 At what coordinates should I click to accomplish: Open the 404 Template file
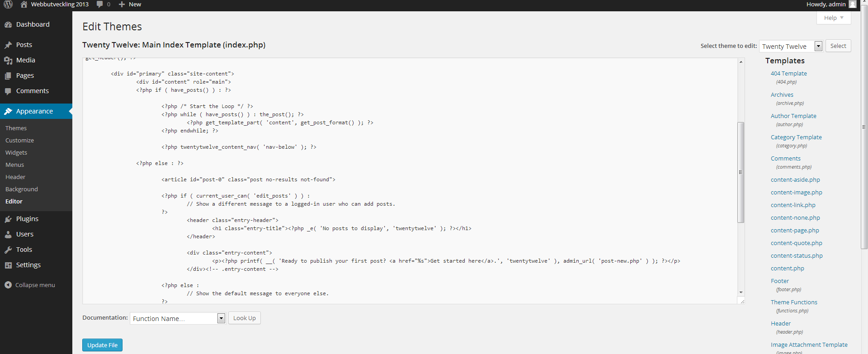click(x=789, y=73)
